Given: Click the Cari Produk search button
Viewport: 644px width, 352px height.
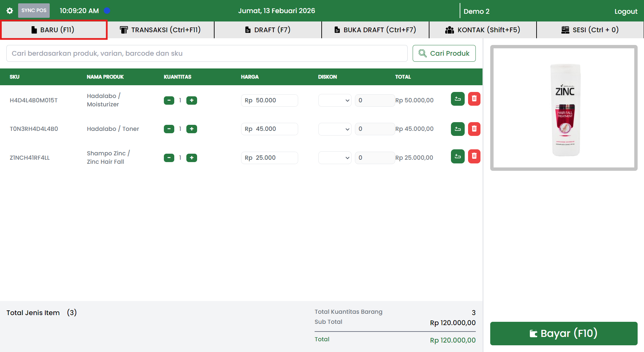Looking at the screenshot, I should [x=444, y=53].
